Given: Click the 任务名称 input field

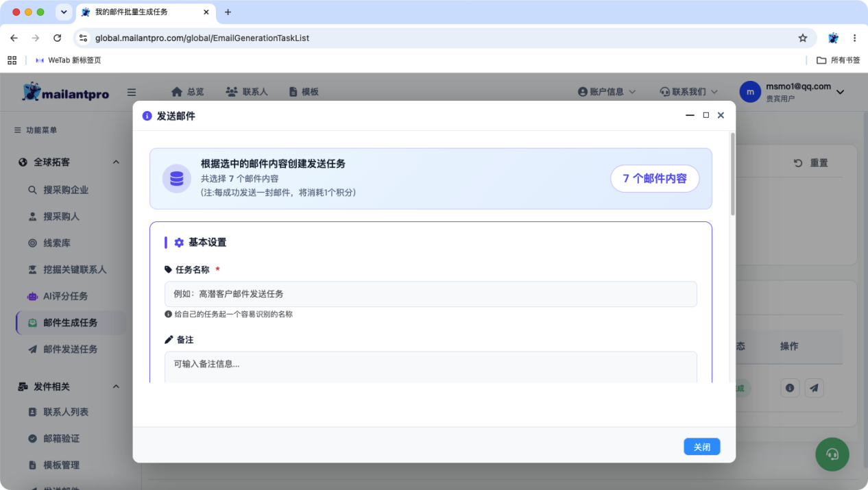Looking at the screenshot, I should (431, 294).
